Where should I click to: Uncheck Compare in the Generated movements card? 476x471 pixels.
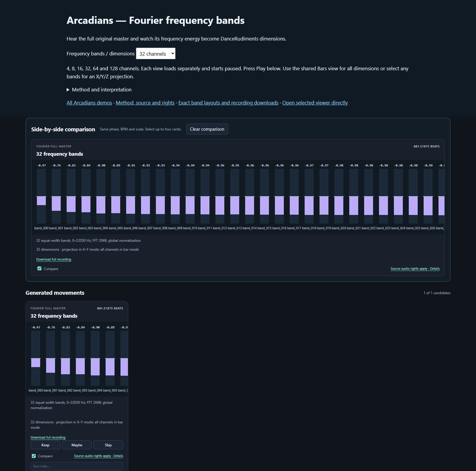(x=34, y=456)
